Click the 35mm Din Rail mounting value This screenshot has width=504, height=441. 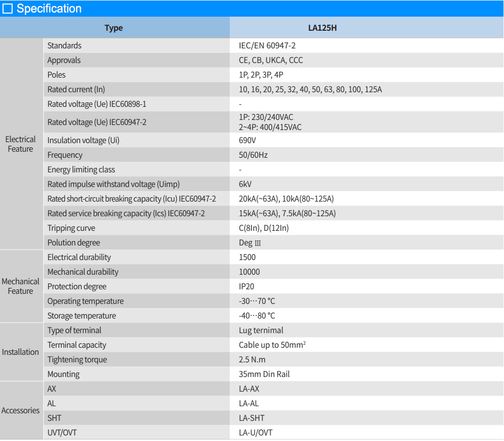[x=264, y=374]
